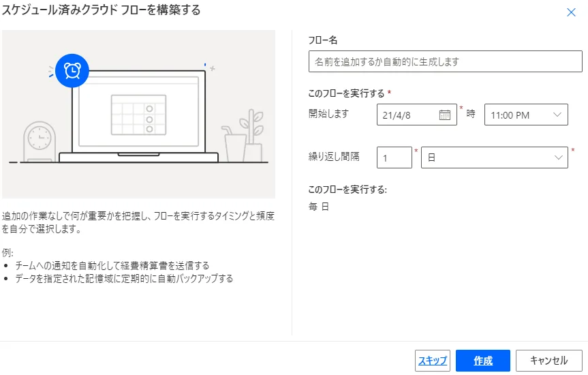This screenshot has height=375, width=588.
Task: Click the start date field showing 21/4/8
Action: (x=407, y=115)
